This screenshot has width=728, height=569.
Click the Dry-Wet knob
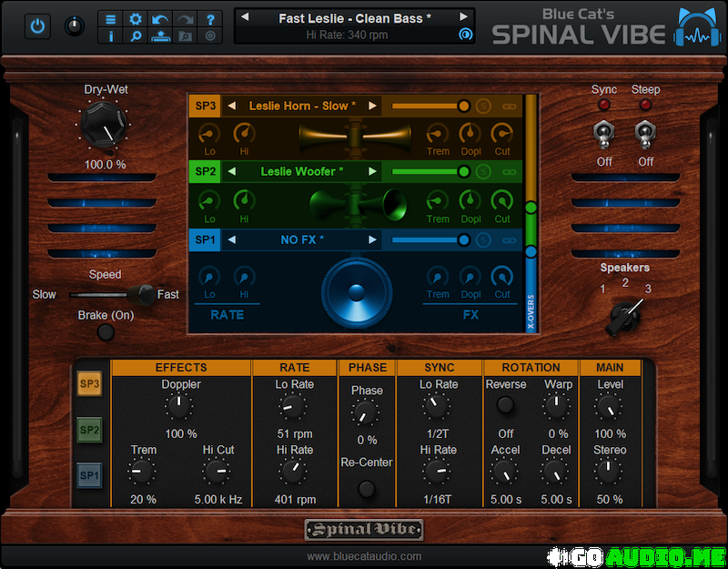105,127
